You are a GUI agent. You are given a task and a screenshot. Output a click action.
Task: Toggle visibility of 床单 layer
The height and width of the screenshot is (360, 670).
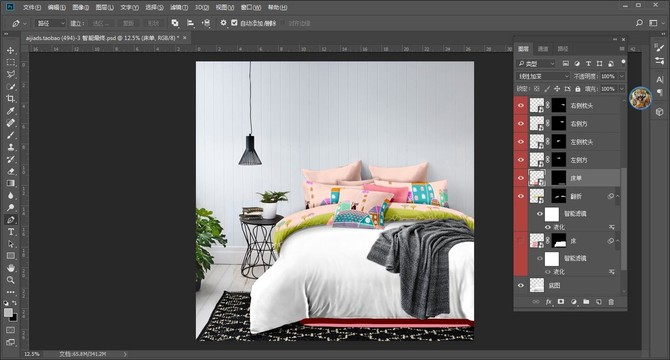[x=521, y=178]
